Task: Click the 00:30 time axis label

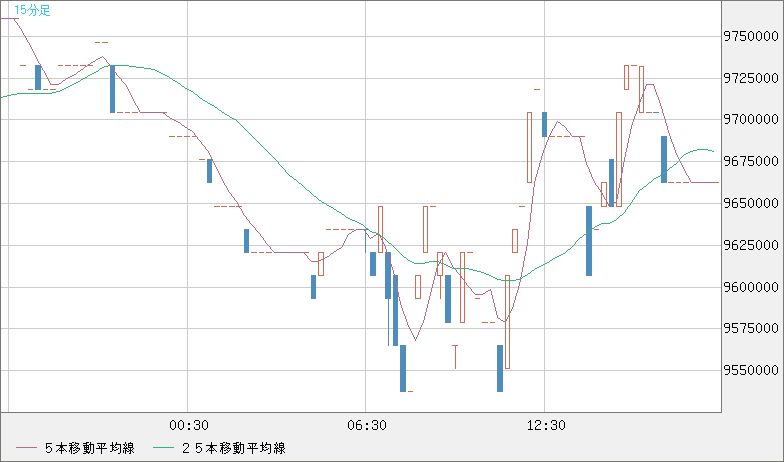Action: coord(189,426)
